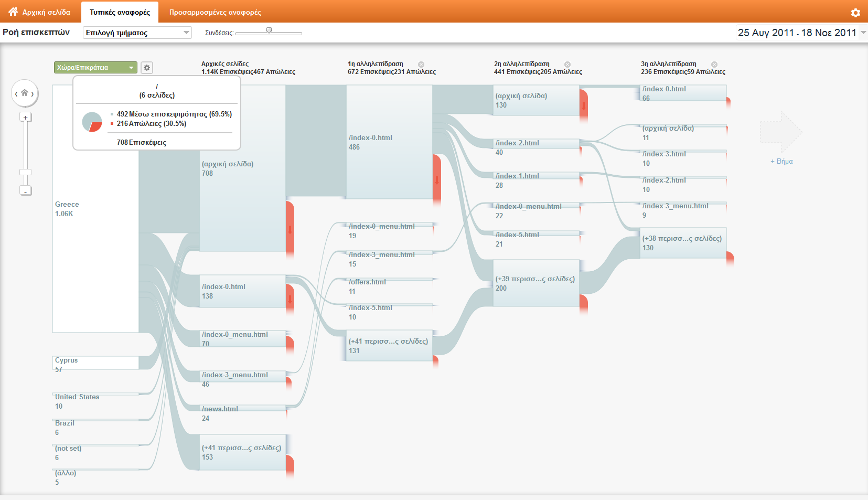
Task: Remove the 1η αλληλεπίδραση column
Action: point(421,65)
